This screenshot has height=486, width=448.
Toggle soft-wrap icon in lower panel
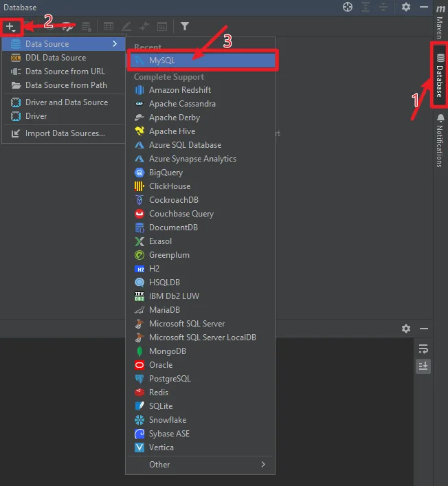[x=423, y=349]
